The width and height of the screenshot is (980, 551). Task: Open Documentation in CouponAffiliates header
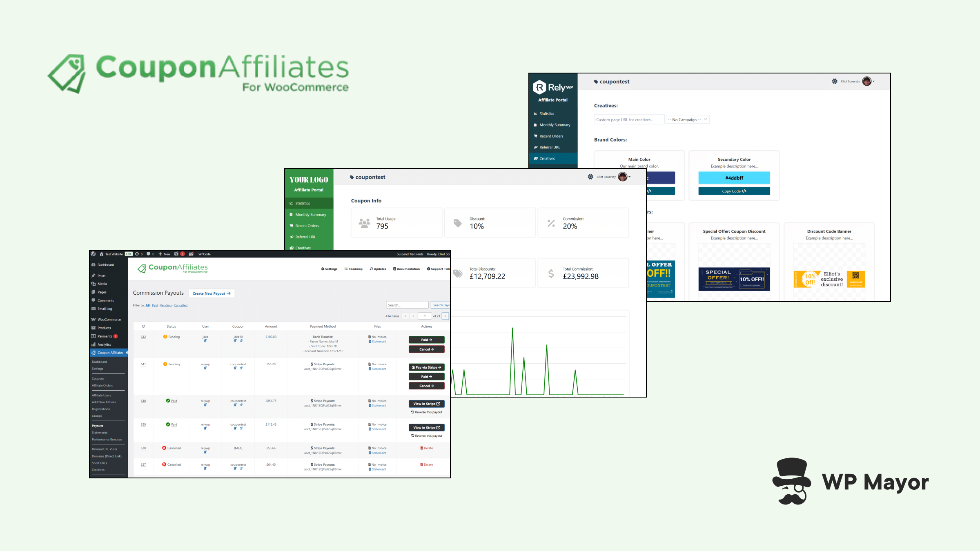click(406, 269)
